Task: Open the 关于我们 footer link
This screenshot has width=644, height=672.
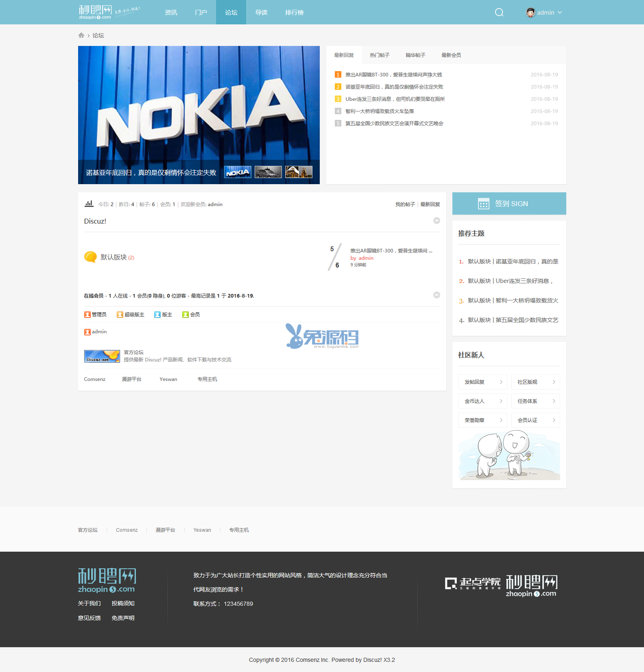Action: pyautogui.click(x=89, y=604)
